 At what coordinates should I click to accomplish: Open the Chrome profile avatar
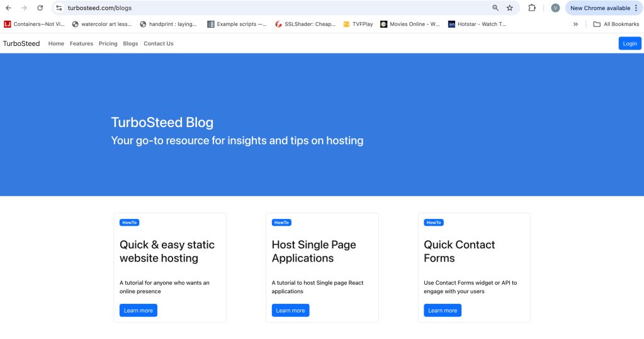pyautogui.click(x=555, y=8)
